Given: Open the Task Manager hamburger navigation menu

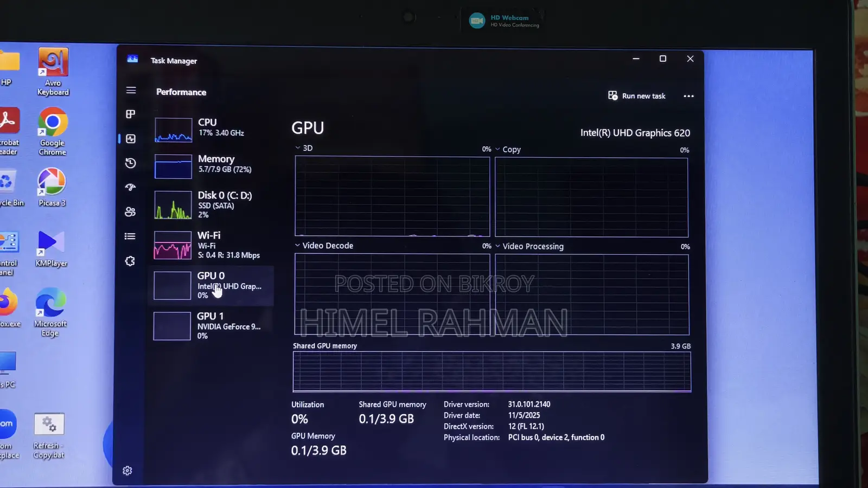Looking at the screenshot, I should point(131,91).
